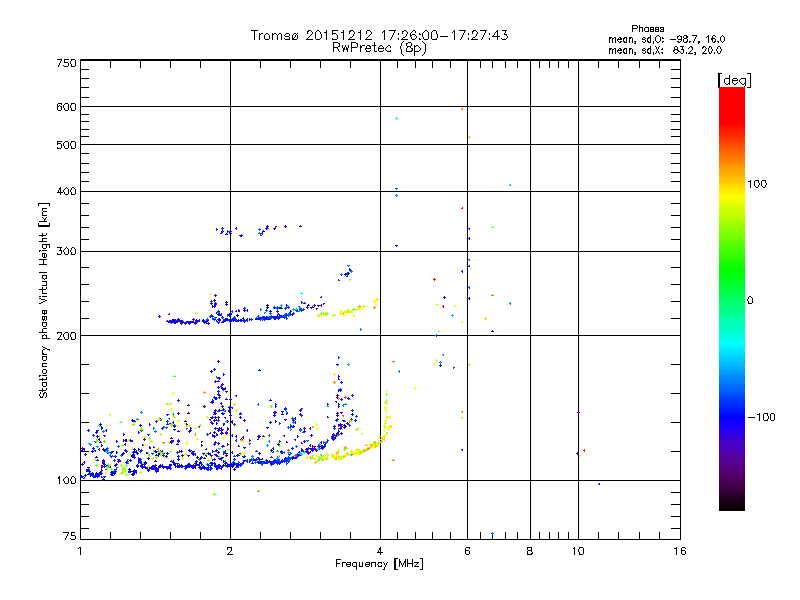Image resolution: width=800 pixels, height=600 pixels.
Task: Click the height axis tick "75"
Action: 70,536
